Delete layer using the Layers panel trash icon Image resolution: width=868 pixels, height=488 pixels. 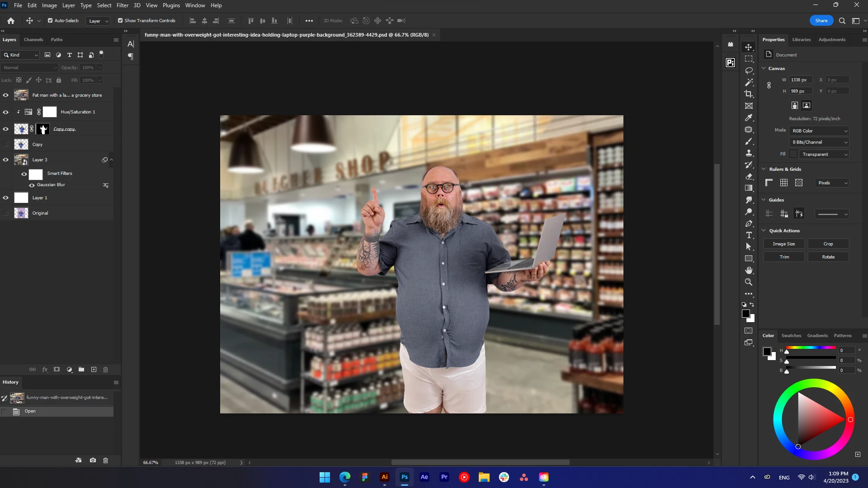pos(105,370)
